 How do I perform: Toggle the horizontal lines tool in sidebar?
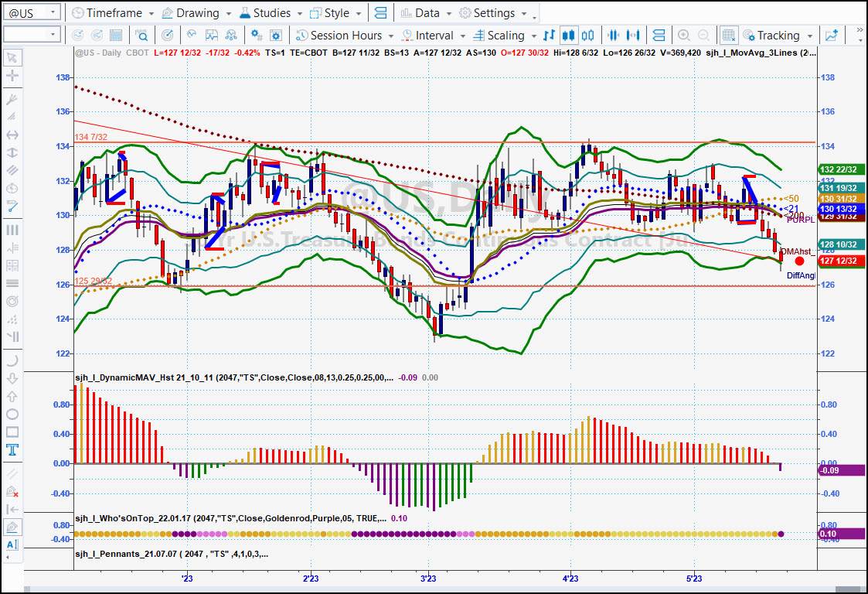12,283
